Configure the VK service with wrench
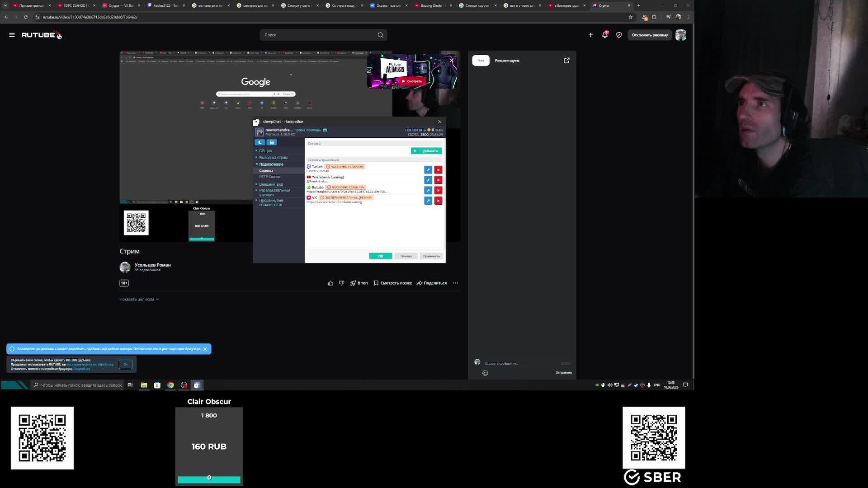The image size is (868, 488). (428, 201)
